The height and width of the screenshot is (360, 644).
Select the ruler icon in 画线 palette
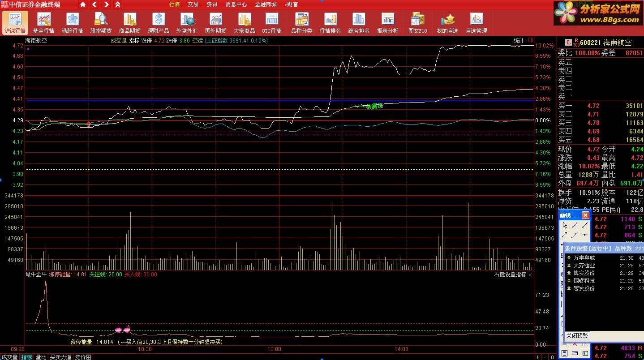575,353
